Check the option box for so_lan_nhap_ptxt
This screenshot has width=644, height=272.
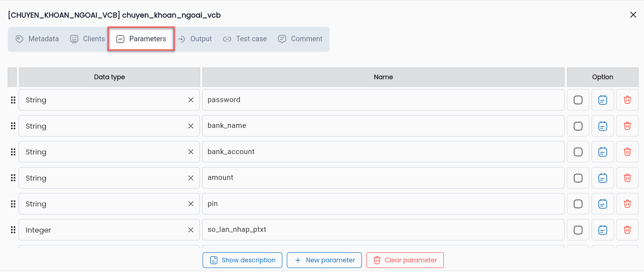pyautogui.click(x=578, y=230)
